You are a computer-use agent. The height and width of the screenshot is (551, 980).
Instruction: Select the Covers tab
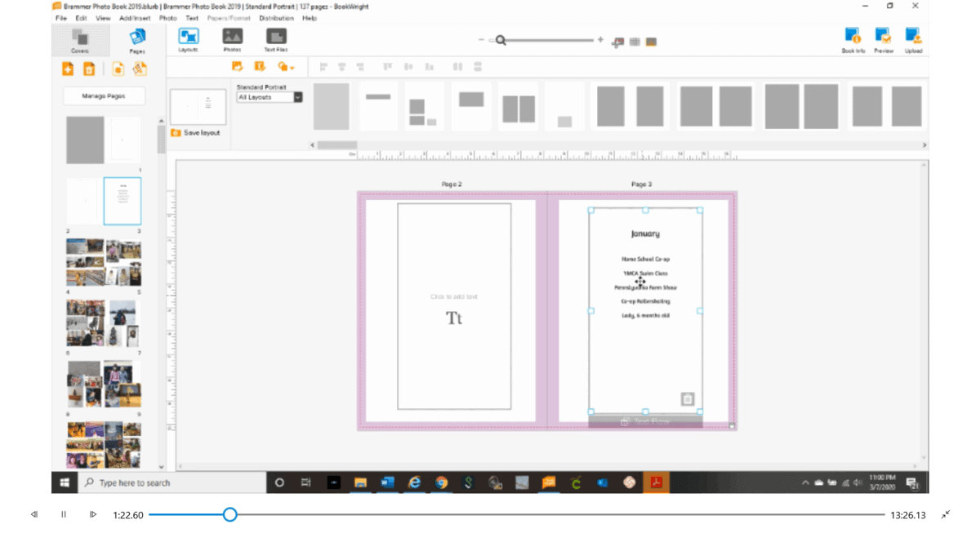tap(79, 38)
